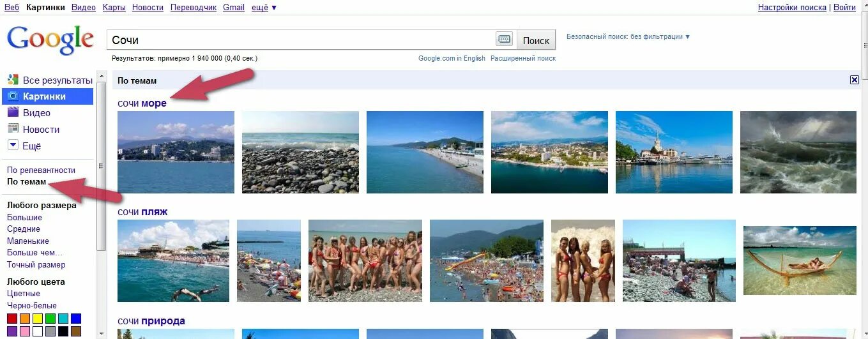Select the Все результаты icon in sidebar
This screenshot has width=868, height=339.
pyautogui.click(x=13, y=80)
